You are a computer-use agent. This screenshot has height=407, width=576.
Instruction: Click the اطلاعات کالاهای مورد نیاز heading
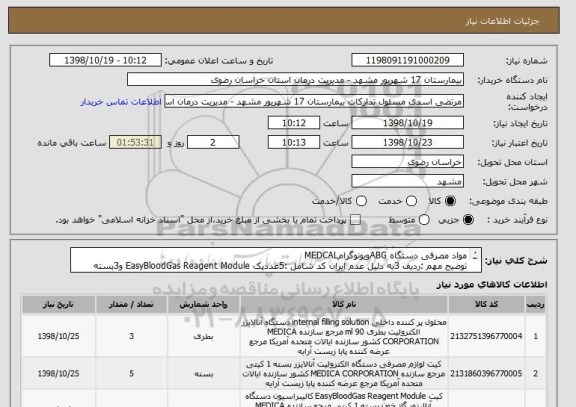tap(492, 285)
